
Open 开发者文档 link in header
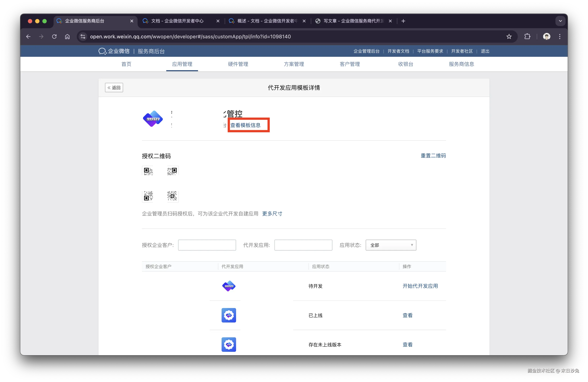(398, 51)
